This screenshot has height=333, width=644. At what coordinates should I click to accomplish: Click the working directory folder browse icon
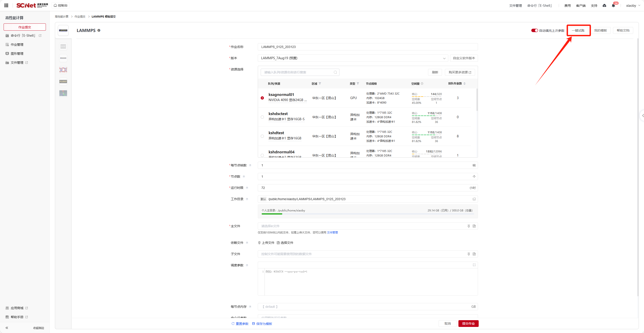point(474,199)
